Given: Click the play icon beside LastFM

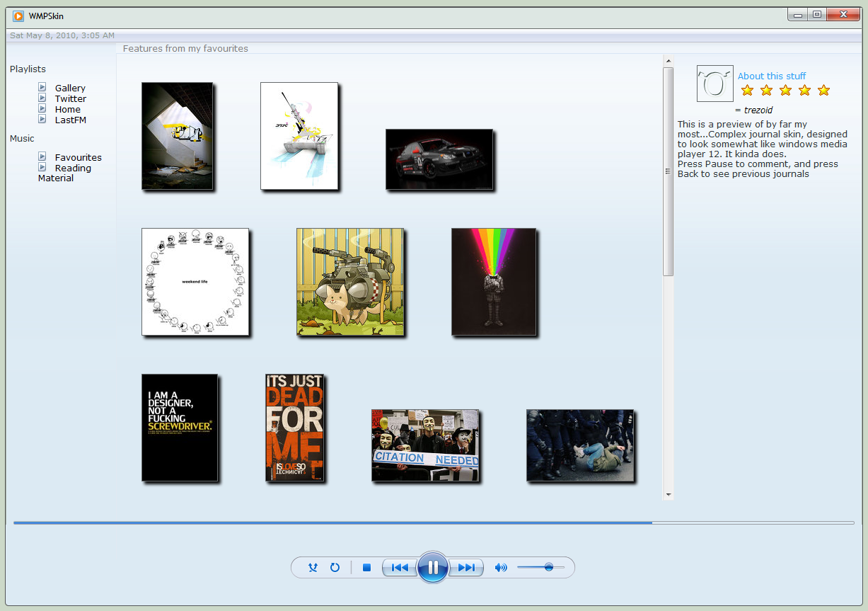Looking at the screenshot, I should pyautogui.click(x=42, y=119).
